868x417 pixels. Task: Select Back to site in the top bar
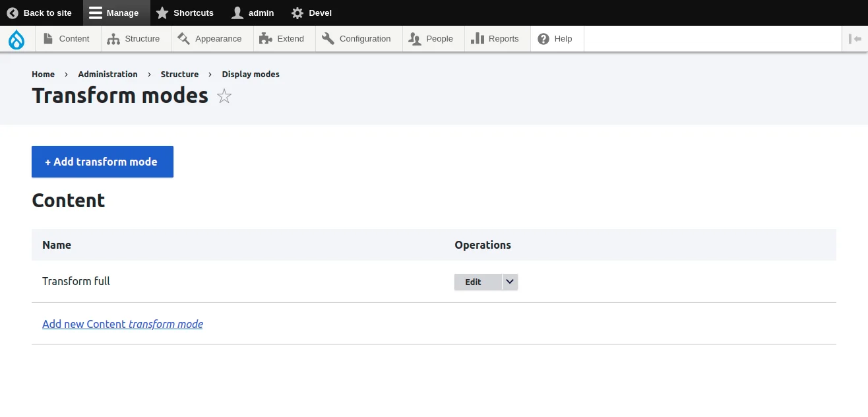[x=40, y=13]
